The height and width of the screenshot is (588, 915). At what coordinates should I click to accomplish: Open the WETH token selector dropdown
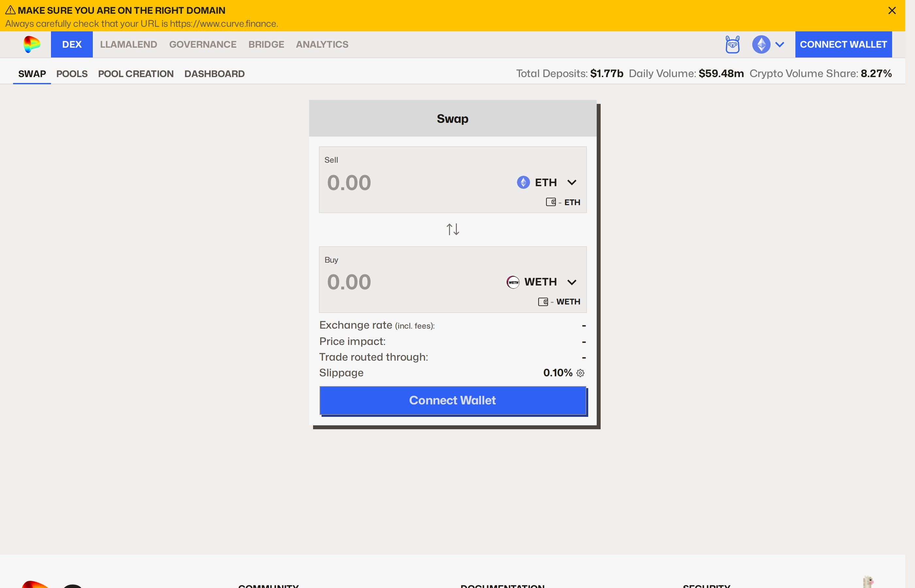[572, 282]
